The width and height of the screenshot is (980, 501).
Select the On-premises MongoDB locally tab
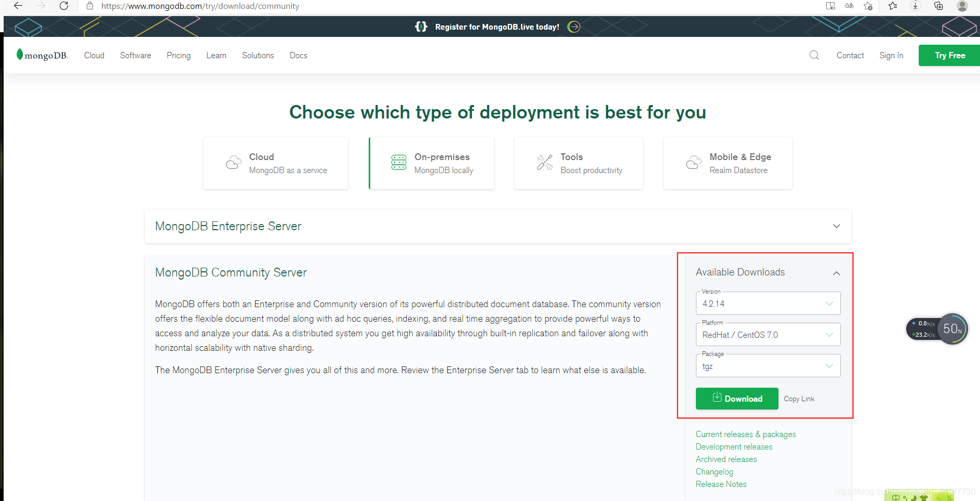click(432, 163)
